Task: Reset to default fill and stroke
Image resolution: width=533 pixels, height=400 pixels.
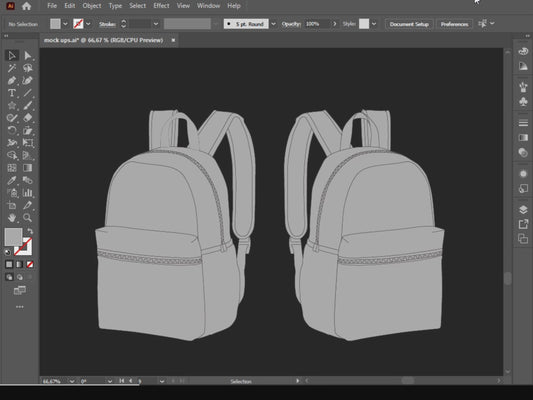Action: (x=7, y=252)
